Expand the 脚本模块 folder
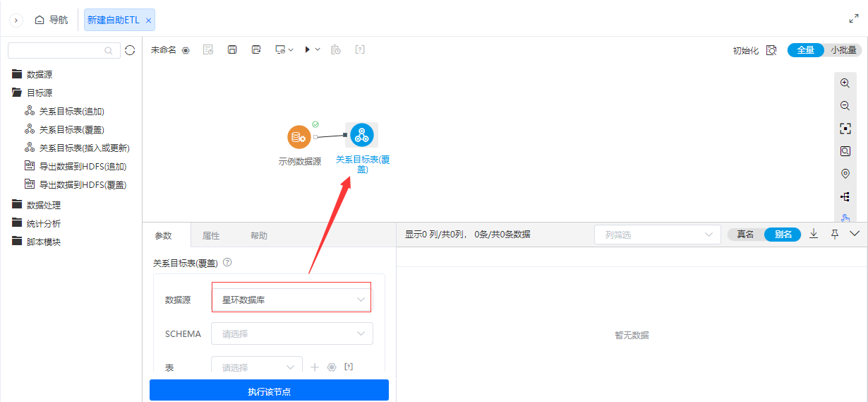 pos(36,242)
